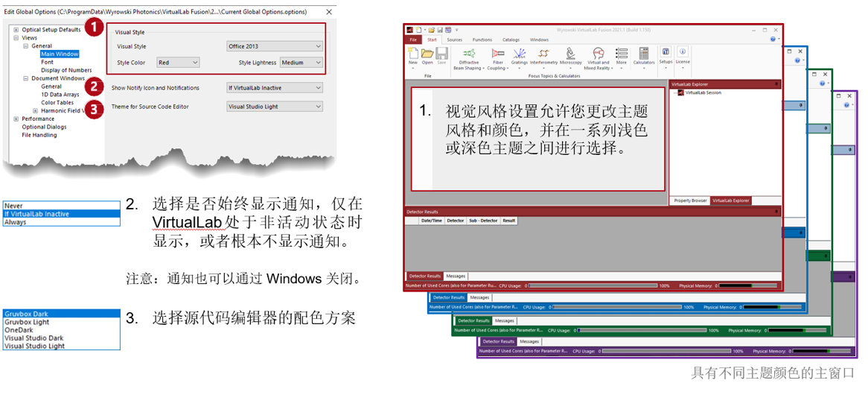Choose Never in notification options list
Image resolution: width=868 pixels, height=395 pixels.
[x=61, y=206]
